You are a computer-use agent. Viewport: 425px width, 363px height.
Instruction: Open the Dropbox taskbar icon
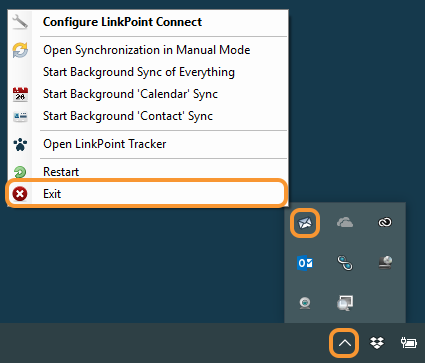[377, 343]
